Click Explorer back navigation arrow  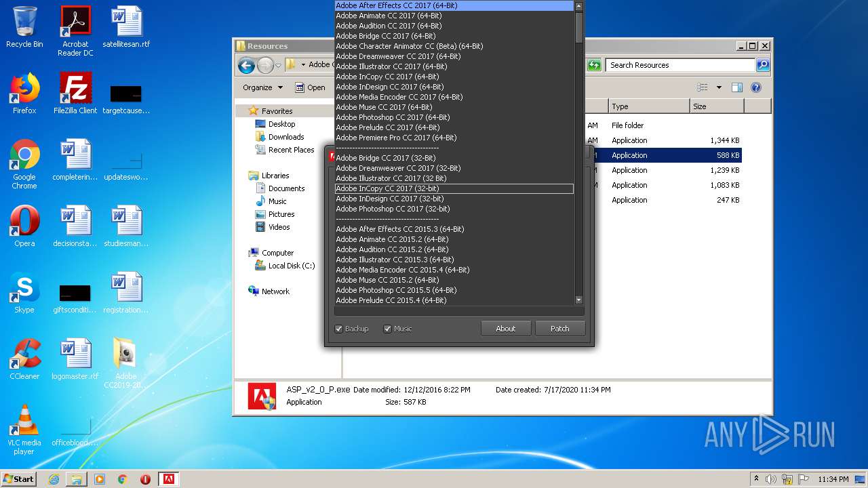[246, 65]
